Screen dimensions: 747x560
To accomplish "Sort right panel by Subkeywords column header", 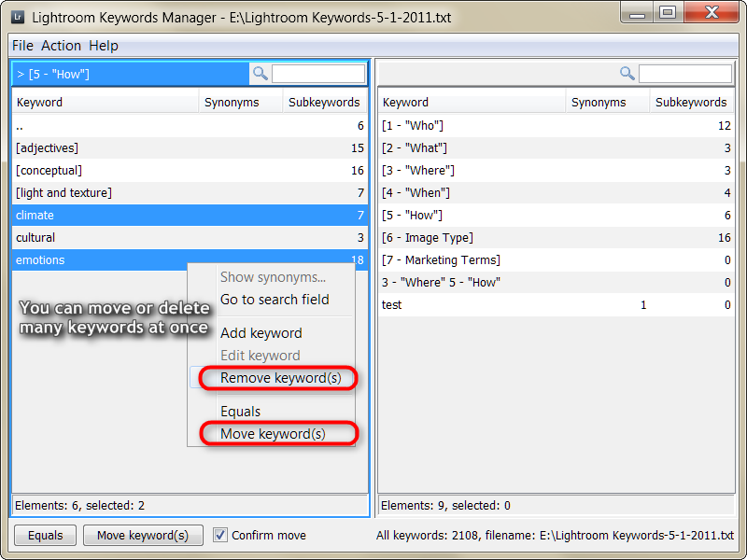I will tap(692, 103).
